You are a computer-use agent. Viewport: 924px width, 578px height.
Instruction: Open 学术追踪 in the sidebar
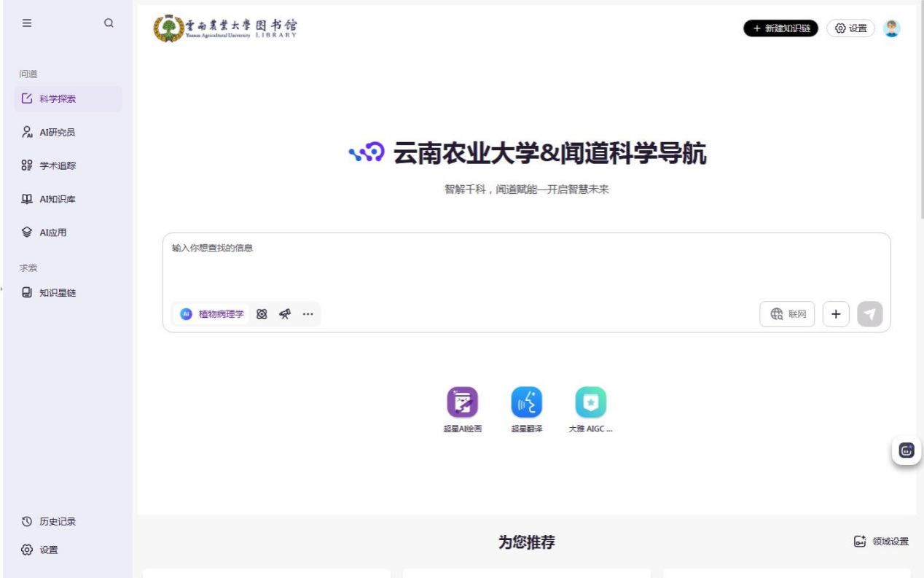pos(57,165)
